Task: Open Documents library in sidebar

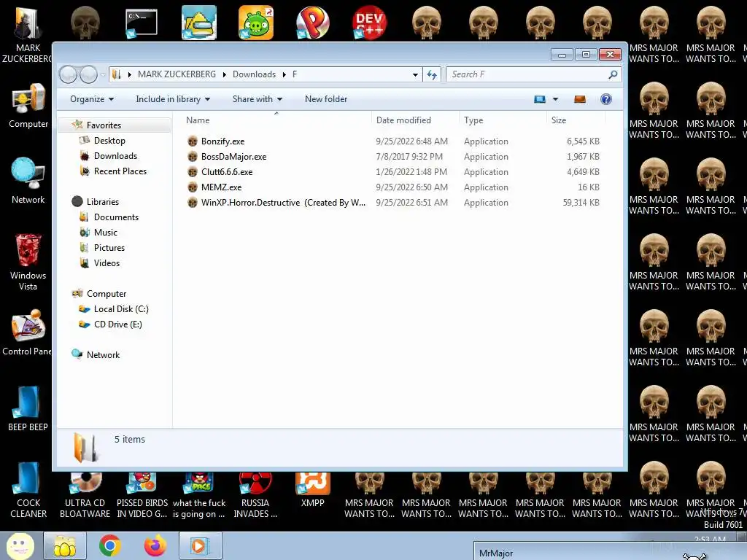Action: 116,217
